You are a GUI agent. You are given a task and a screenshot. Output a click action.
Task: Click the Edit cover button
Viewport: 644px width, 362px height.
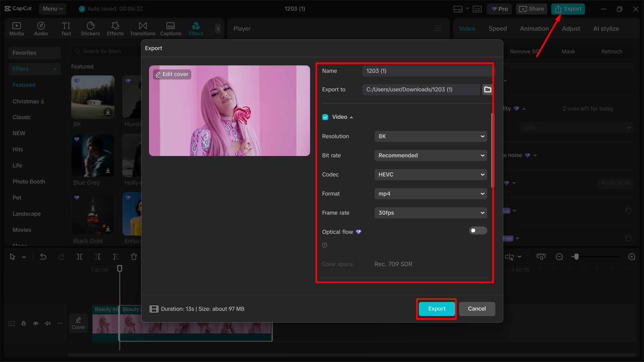[172, 74]
